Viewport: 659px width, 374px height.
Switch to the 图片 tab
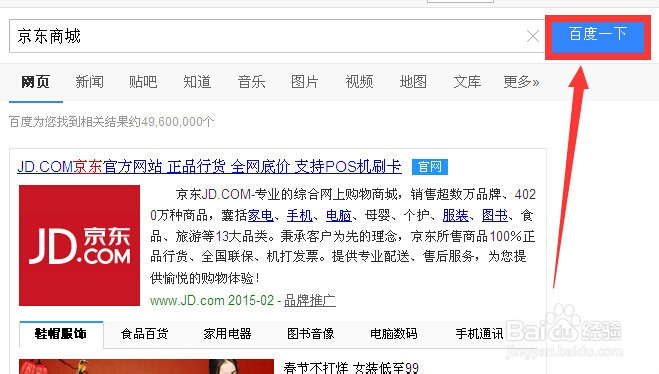click(305, 82)
